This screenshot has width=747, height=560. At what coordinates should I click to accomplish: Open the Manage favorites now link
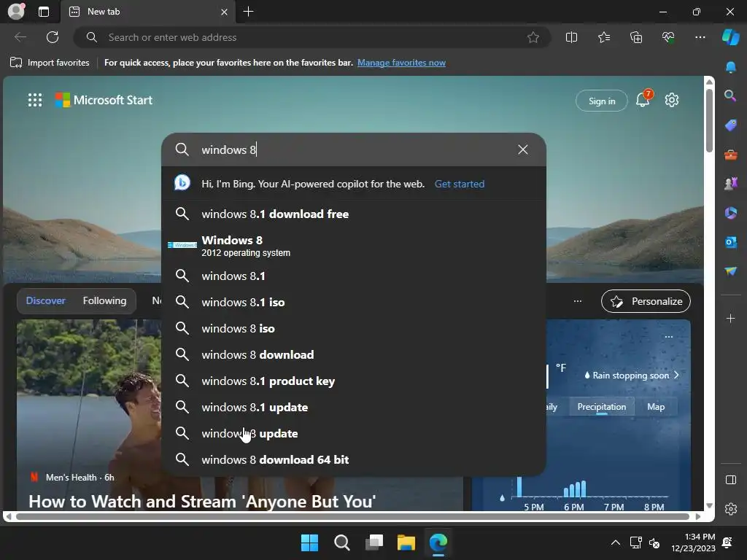point(402,63)
